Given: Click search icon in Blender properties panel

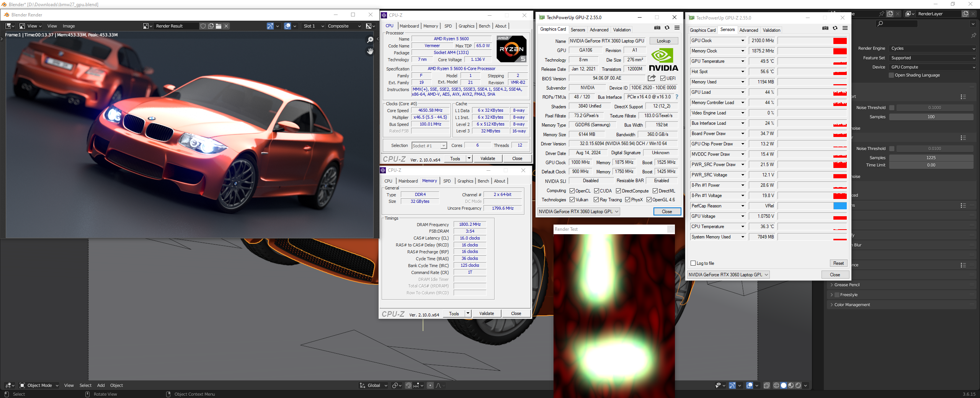Looking at the screenshot, I should (x=880, y=24).
